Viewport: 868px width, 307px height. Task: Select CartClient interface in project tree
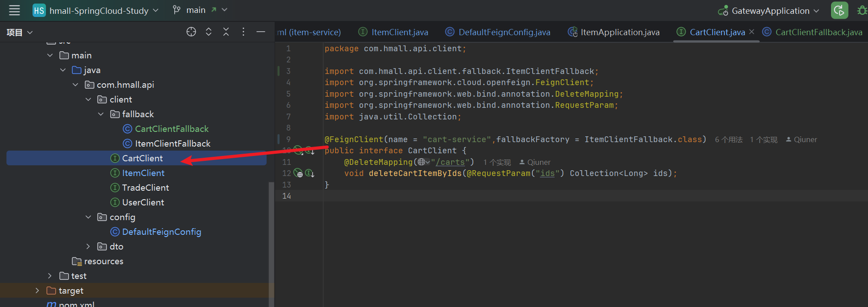point(136,158)
